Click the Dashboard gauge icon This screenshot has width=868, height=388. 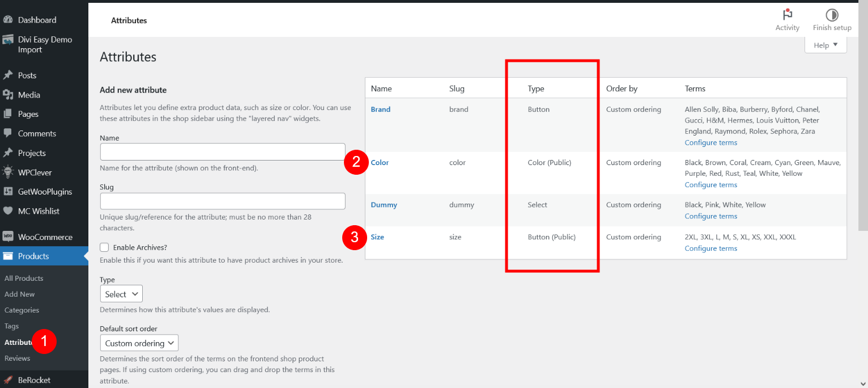[8, 20]
